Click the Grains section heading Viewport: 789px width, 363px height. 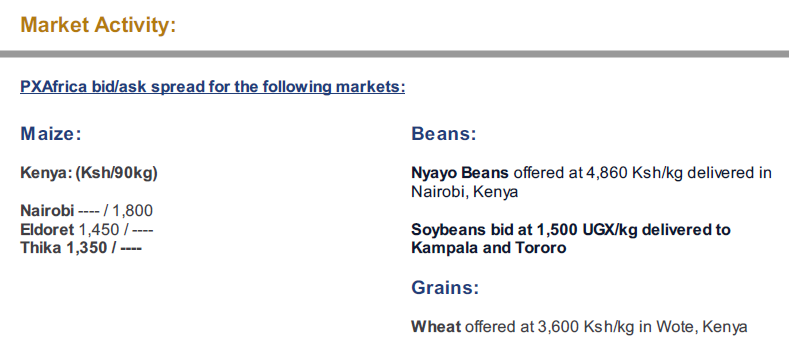click(445, 288)
